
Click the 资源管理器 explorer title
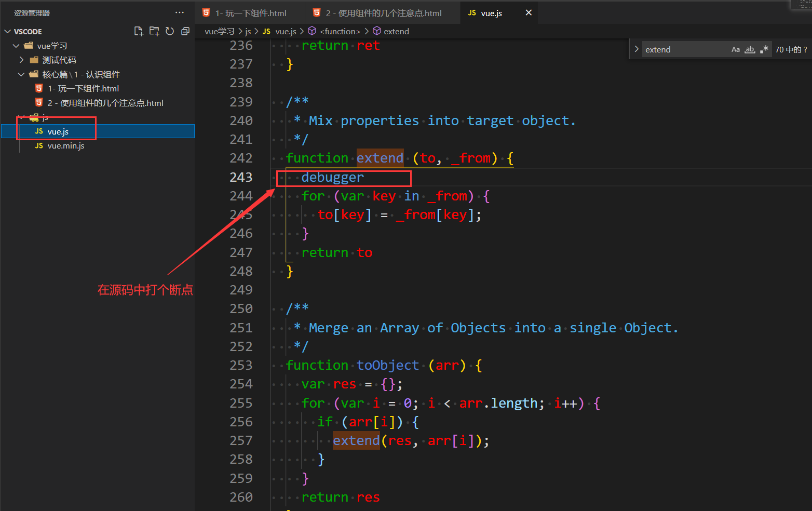pos(32,13)
